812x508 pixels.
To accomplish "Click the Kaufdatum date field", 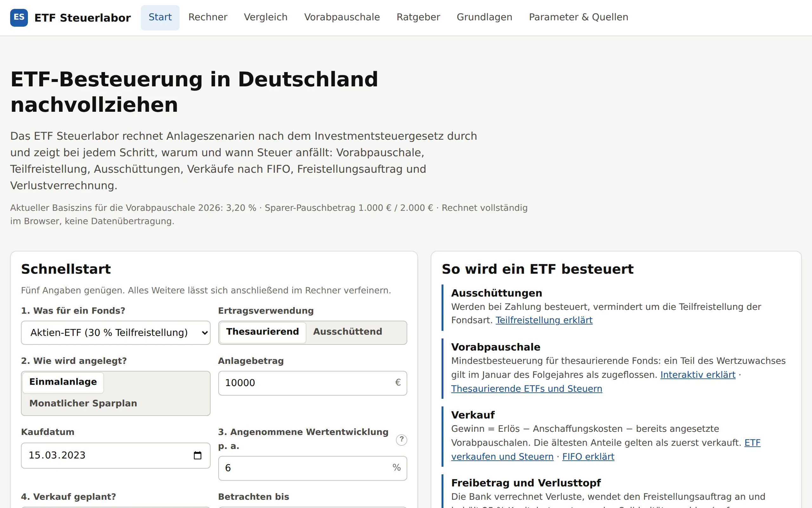I will tap(115, 455).
